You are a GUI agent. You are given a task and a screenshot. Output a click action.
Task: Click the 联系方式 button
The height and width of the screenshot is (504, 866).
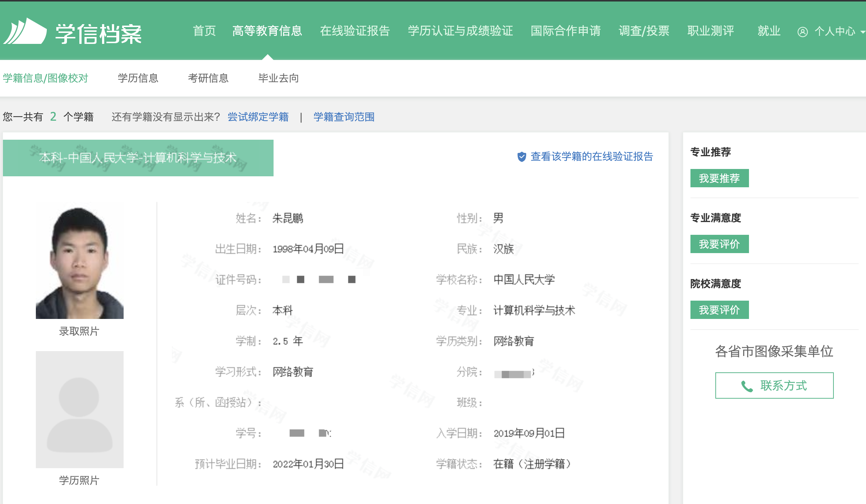[x=774, y=385]
